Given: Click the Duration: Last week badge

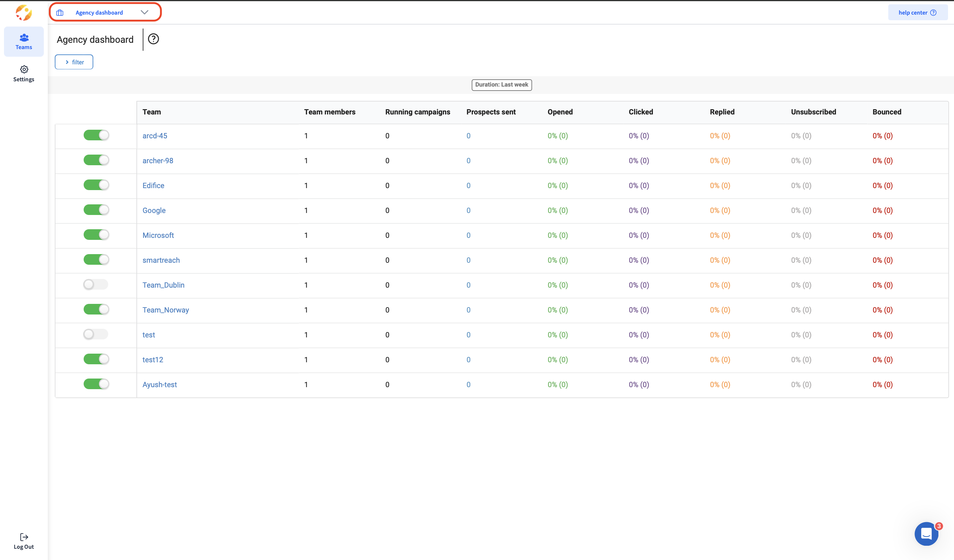Looking at the screenshot, I should (x=501, y=85).
